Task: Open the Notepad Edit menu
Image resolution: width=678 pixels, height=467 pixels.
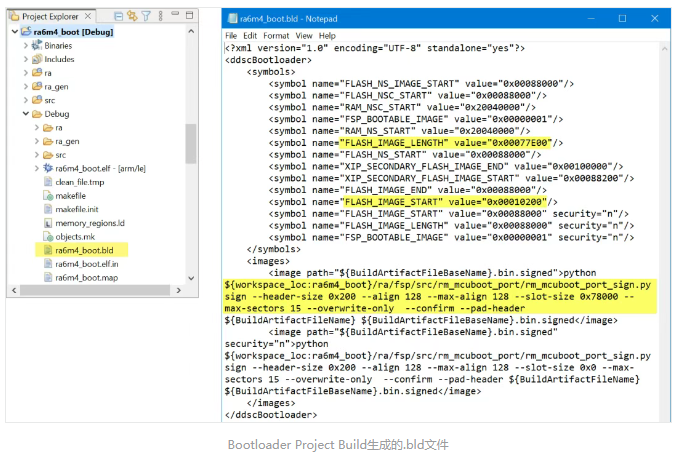Action: (x=250, y=36)
